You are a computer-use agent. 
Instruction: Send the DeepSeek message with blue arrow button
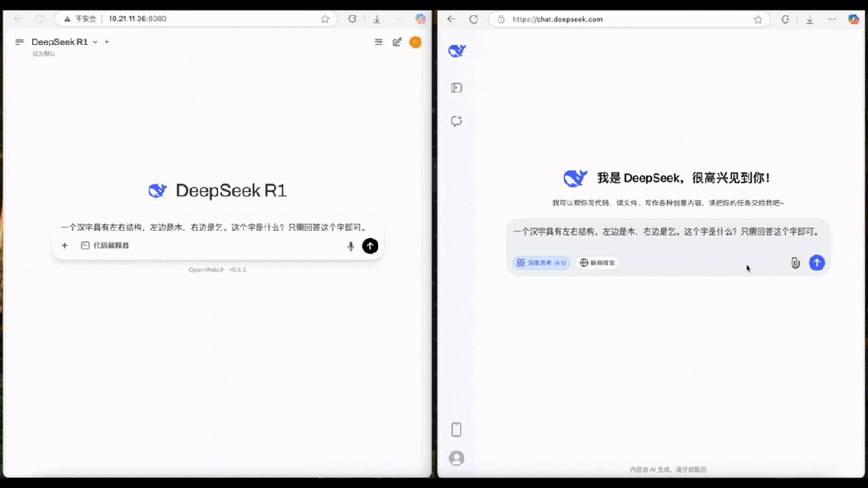[x=817, y=263]
